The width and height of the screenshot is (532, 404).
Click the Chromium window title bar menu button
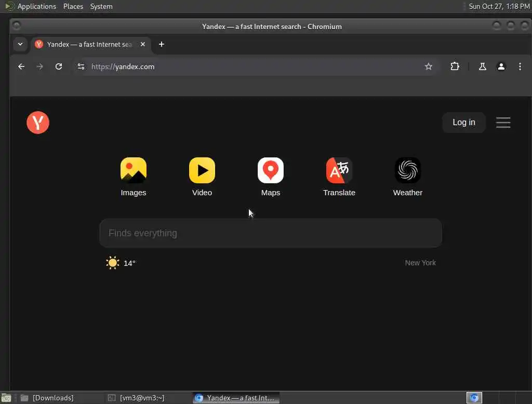(x=17, y=26)
